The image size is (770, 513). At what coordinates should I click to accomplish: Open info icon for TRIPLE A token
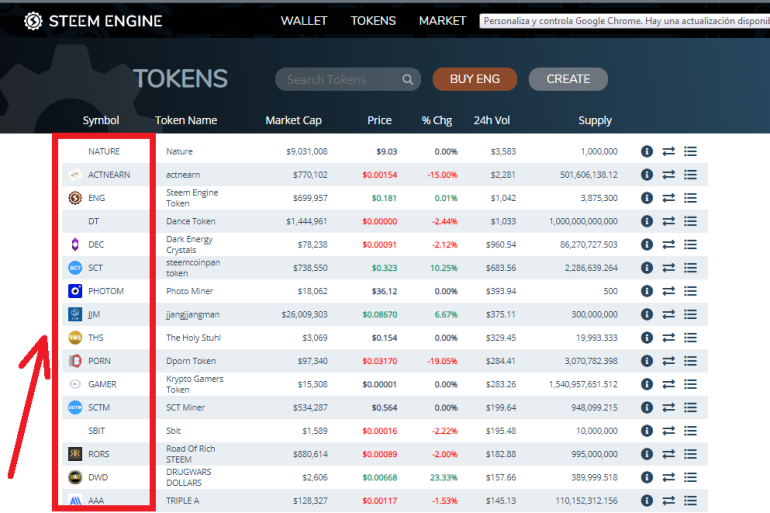tap(647, 501)
